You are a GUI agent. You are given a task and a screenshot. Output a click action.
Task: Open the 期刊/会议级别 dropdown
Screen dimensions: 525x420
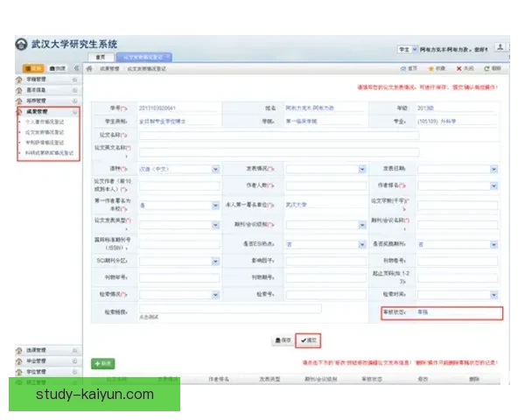[362, 225]
